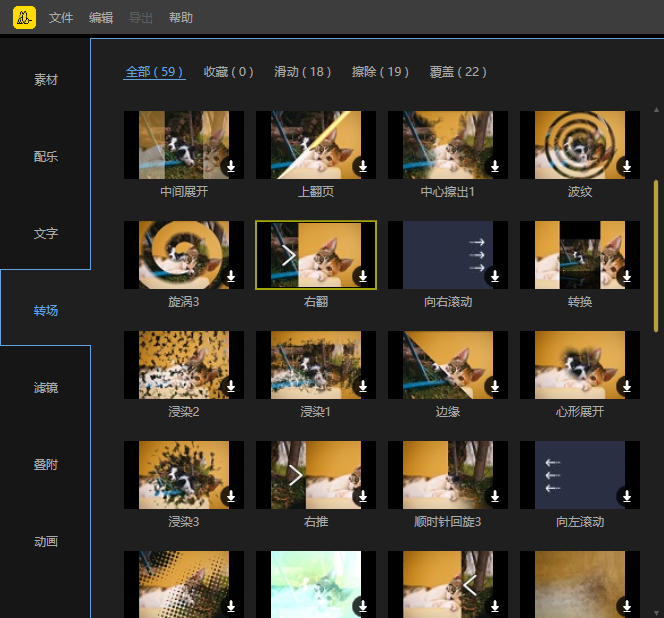The width and height of the screenshot is (664, 618).
Task: Download the 向左滚动 transition
Action: (626, 497)
